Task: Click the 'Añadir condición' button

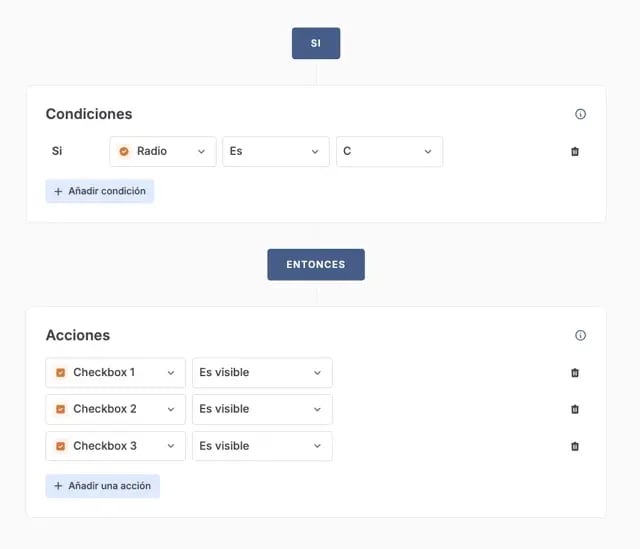Action: (x=100, y=191)
